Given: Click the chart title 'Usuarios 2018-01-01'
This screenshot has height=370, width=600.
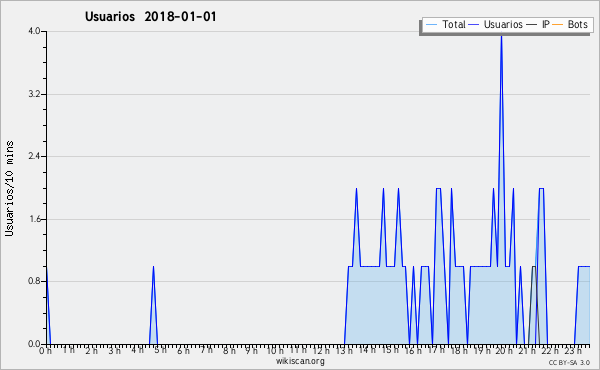Looking at the screenshot, I should pos(150,17).
